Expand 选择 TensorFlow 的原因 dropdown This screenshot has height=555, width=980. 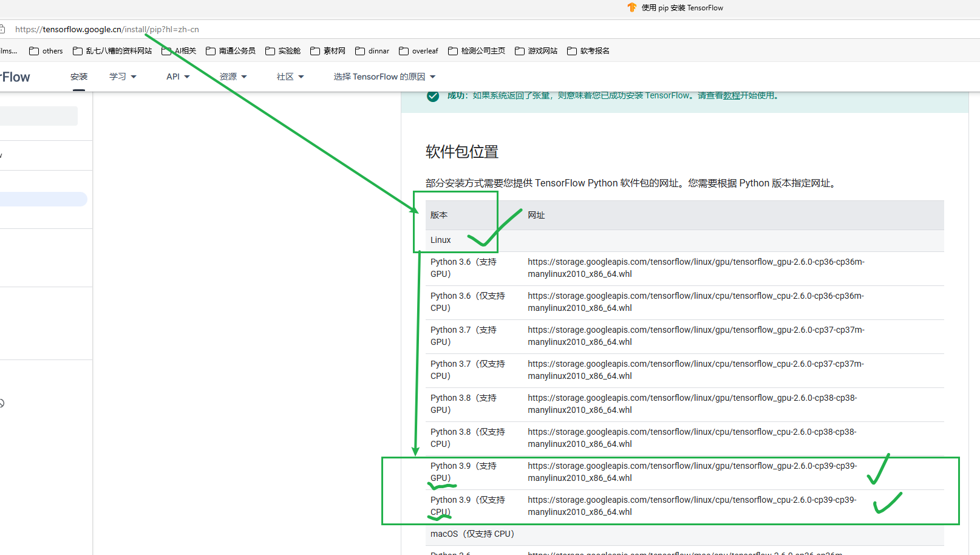pos(385,77)
